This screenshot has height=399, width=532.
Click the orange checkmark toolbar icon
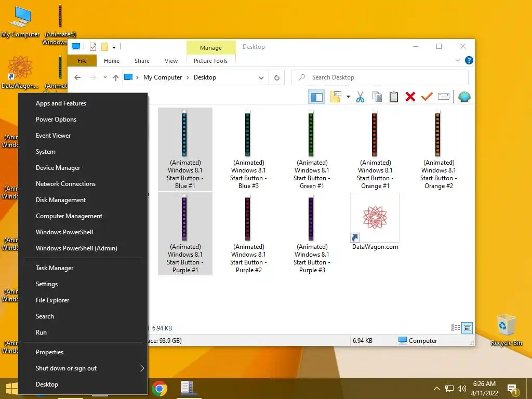[x=427, y=97]
